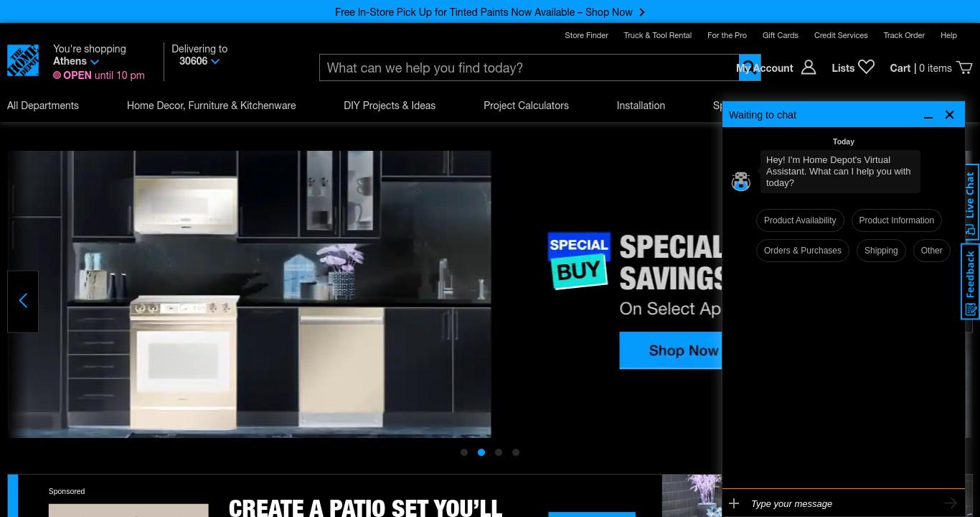Image resolution: width=980 pixels, height=517 pixels.
Task: Click the kitchen appliances hero image
Action: pyautogui.click(x=250, y=294)
